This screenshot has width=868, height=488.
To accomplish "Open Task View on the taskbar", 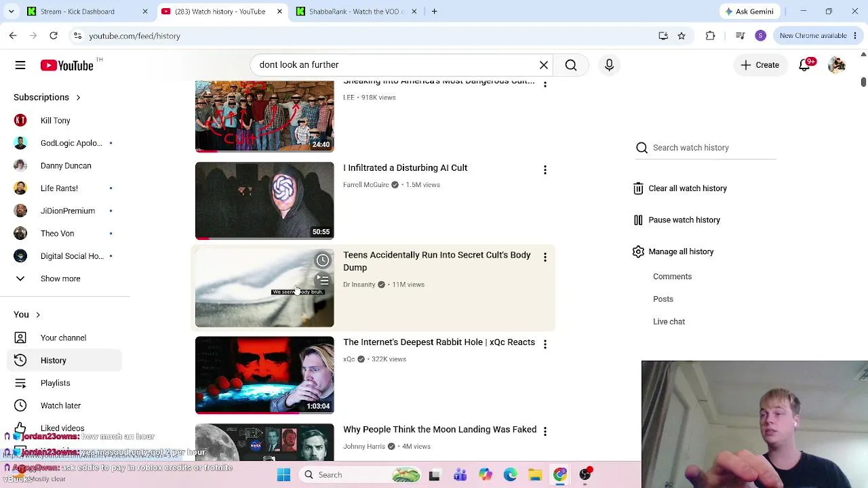I will 435,475.
